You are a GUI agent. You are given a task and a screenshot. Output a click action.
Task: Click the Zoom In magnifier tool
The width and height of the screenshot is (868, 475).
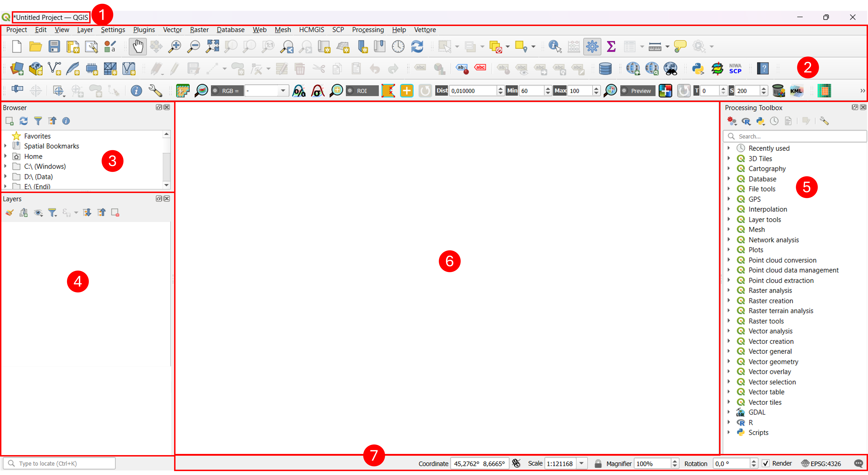175,46
